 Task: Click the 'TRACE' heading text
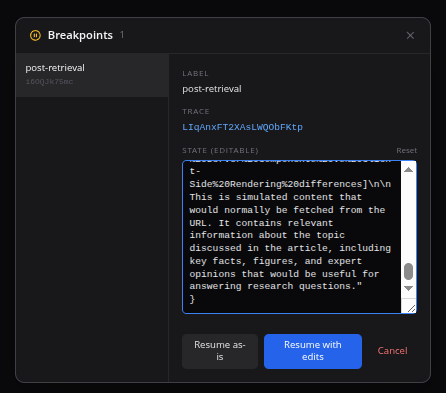(x=196, y=112)
